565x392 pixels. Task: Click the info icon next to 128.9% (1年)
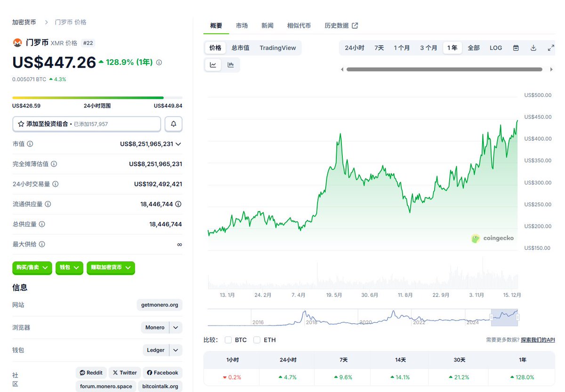click(x=159, y=62)
